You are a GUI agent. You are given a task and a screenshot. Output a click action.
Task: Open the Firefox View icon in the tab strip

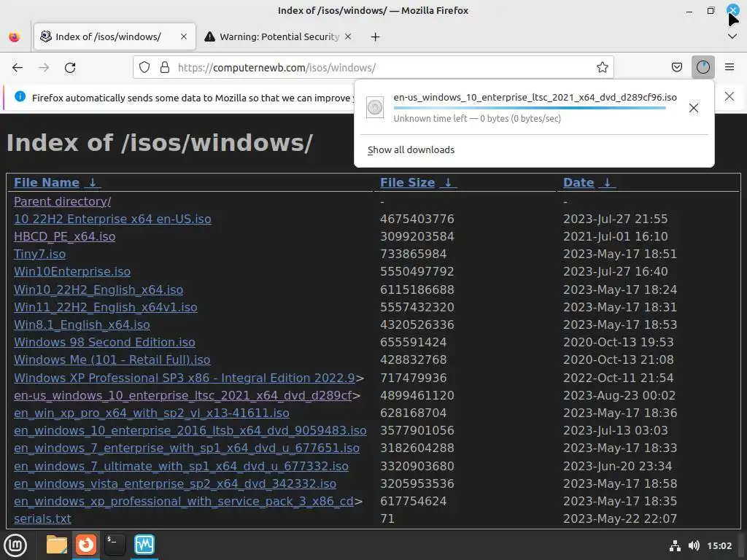coord(15,37)
